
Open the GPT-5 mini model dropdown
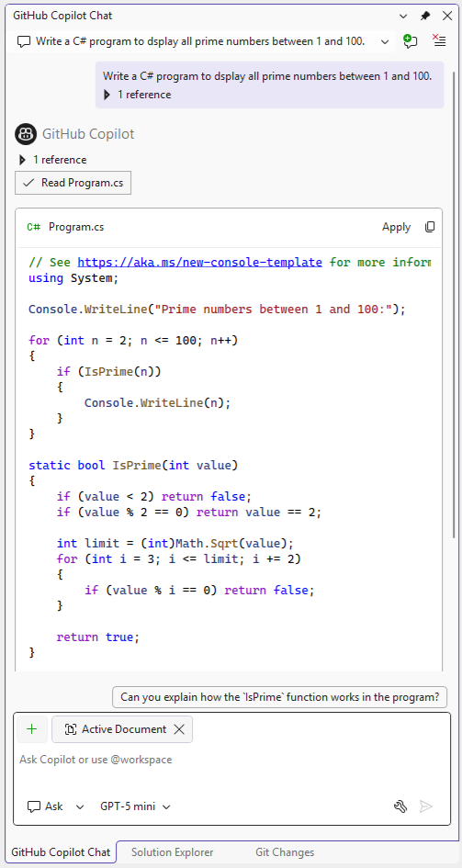(x=136, y=806)
